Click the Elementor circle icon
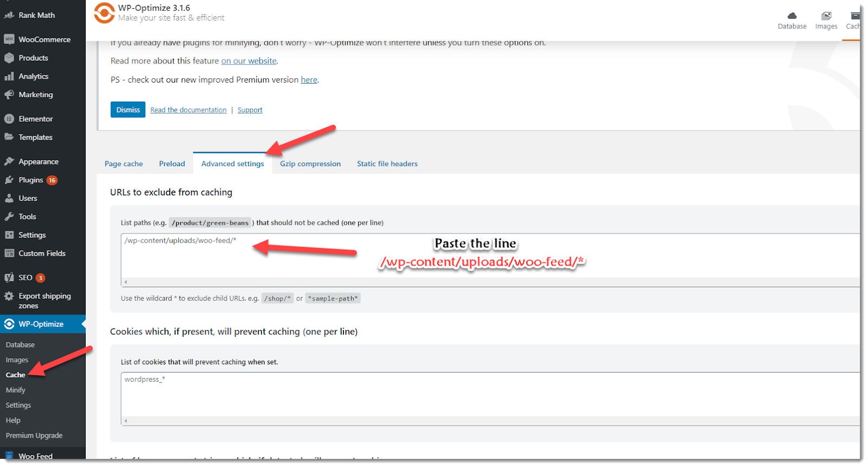 [x=9, y=118]
